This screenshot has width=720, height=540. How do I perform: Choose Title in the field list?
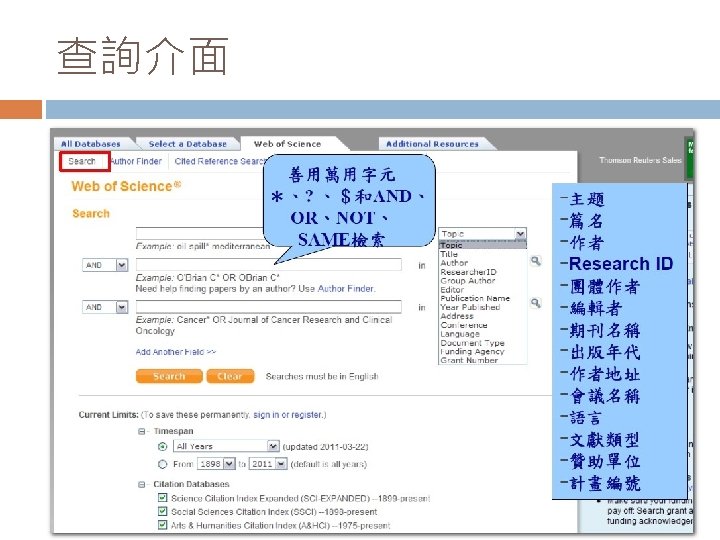click(482, 254)
